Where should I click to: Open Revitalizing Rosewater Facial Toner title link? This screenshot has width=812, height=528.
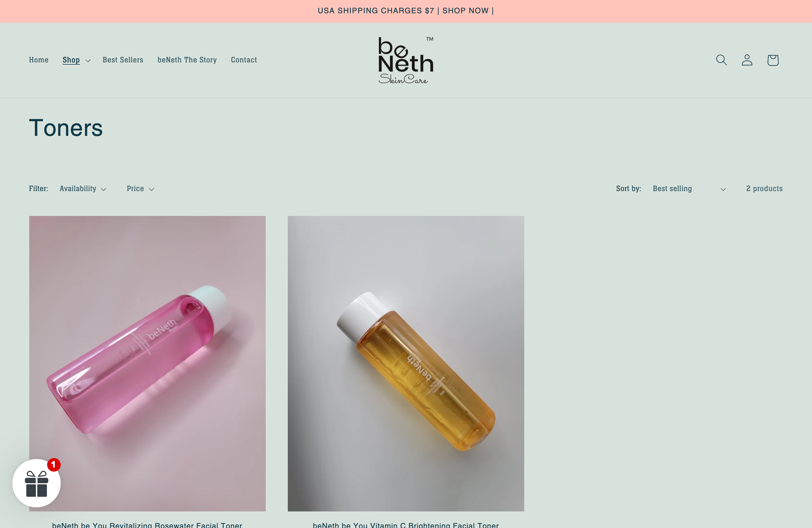coord(147,525)
